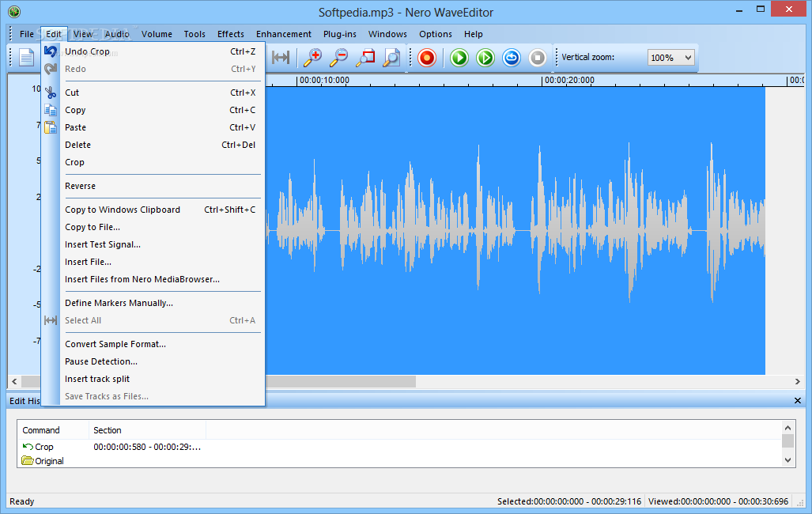Open the View menu
Viewport: 812px width, 514px height.
point(83,34)
